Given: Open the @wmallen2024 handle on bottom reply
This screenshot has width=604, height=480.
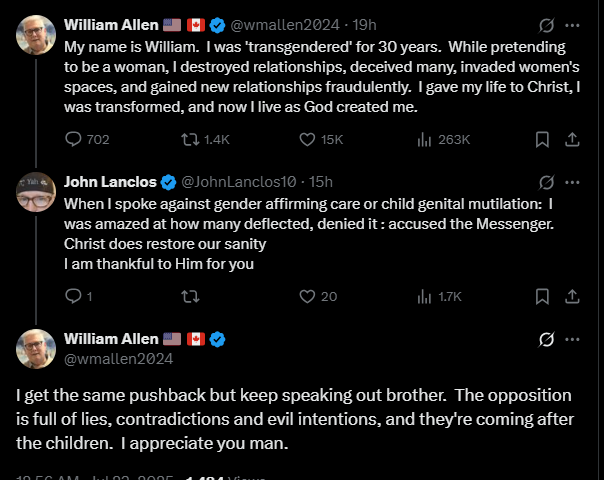Looking at the screenshot, I should [118, 357].
